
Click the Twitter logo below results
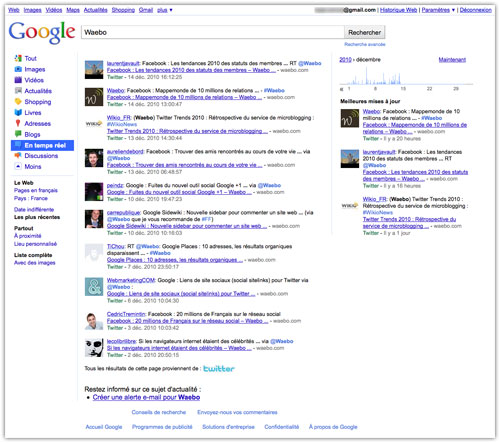219,369
